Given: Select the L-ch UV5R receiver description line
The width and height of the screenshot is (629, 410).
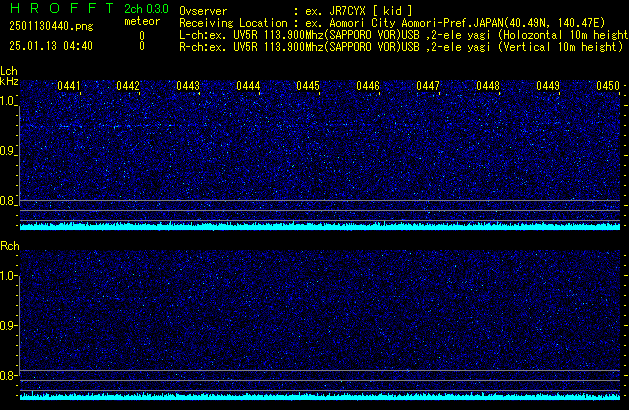Looking at the screenshot, I should tap(404, 35).
